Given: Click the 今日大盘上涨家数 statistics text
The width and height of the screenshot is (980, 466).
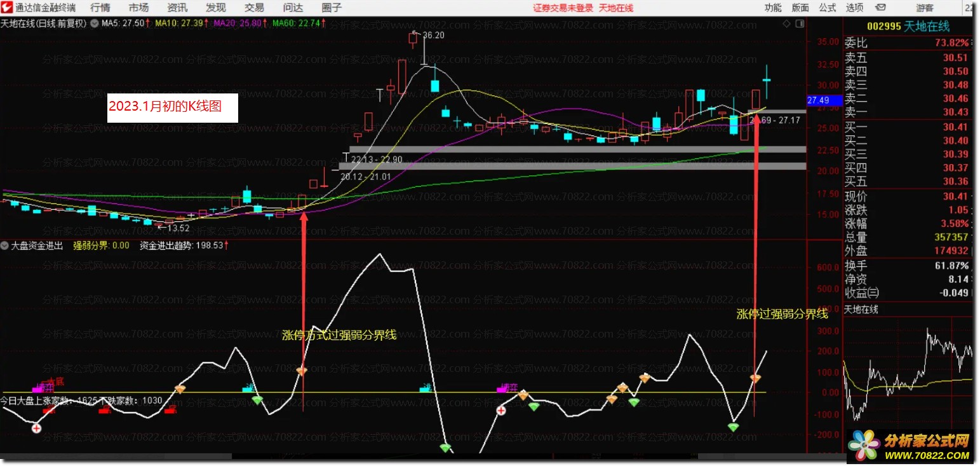Looking at the screenshot, I should tap(81, 401).
